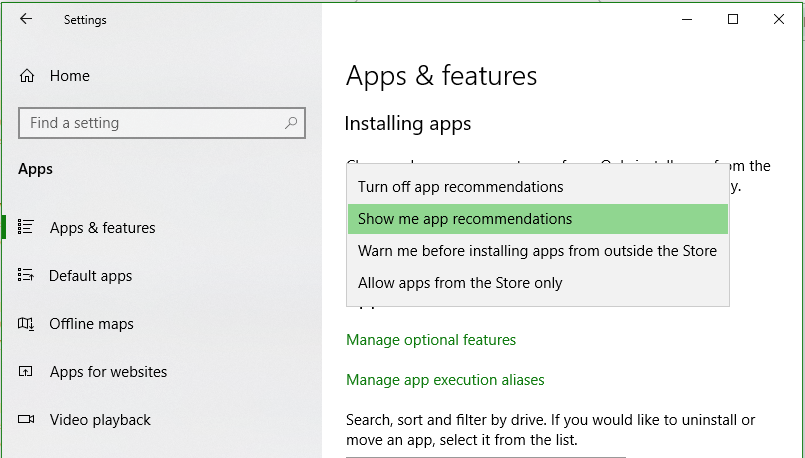Click the Home house icon
This screenshot has width=805, height=458.
coord(27,76)
